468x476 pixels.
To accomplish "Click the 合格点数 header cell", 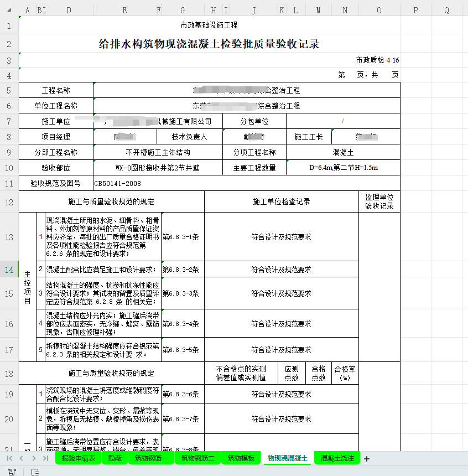I will click(319, 374).
